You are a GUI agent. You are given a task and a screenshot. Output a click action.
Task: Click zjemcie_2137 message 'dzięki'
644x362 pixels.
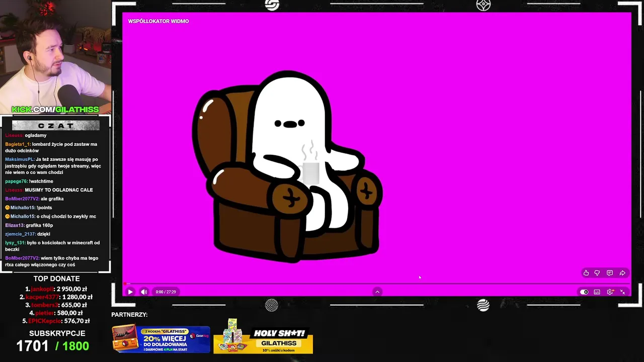pyautogui.click(x=28, y=234)
